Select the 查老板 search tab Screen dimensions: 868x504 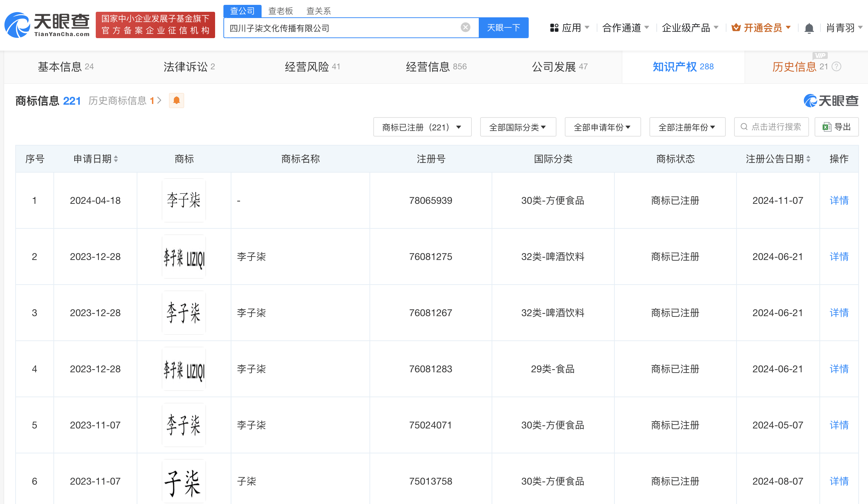(280, 11)
